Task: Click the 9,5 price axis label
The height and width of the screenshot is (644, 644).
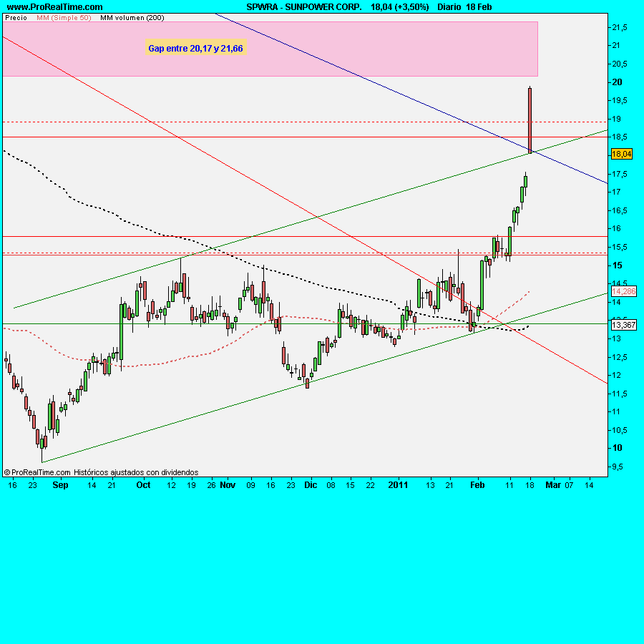Action: click(618, 467)
